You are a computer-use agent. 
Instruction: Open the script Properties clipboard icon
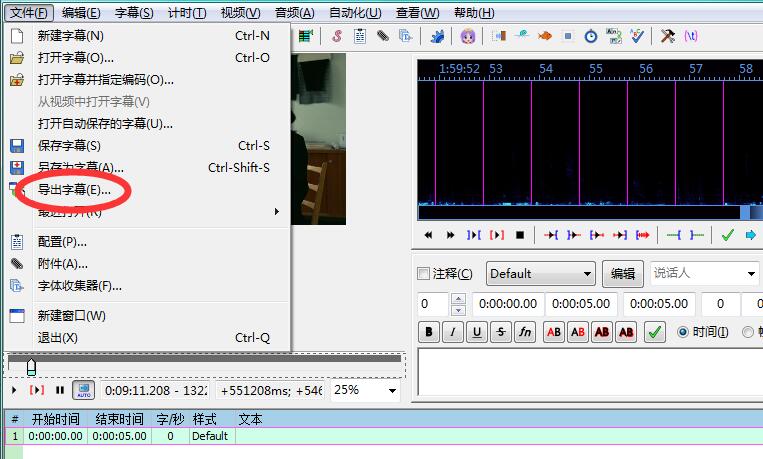pyautogui.click(x=360, y=36)
